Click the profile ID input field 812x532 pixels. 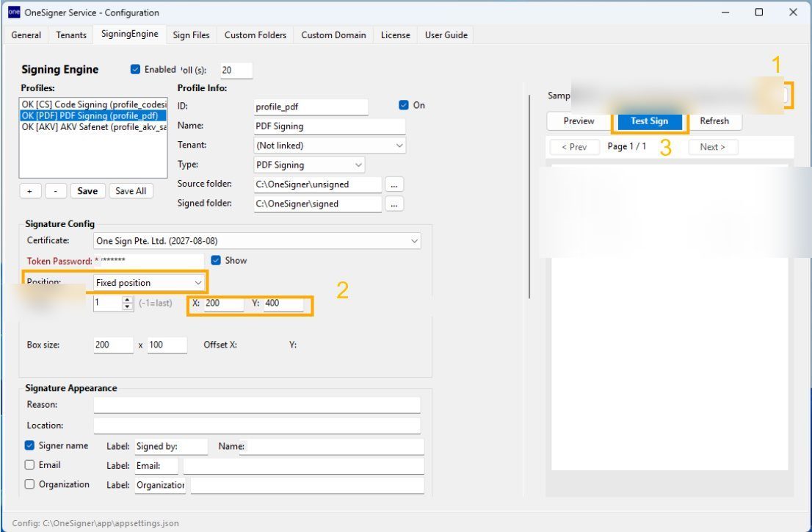[x=311, y=107]
